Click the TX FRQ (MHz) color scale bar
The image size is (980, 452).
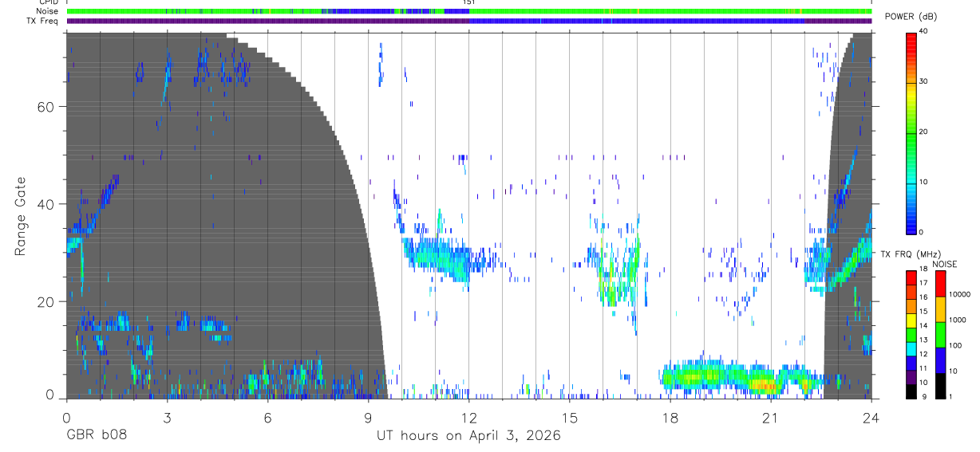click(x=911, y=333)
